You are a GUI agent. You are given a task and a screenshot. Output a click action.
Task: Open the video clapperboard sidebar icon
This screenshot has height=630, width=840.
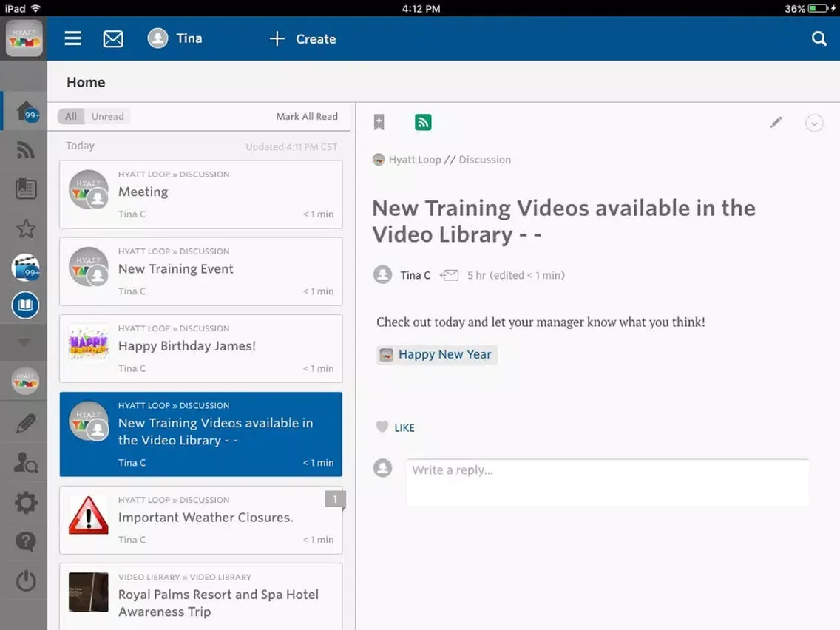coord(26,267)
